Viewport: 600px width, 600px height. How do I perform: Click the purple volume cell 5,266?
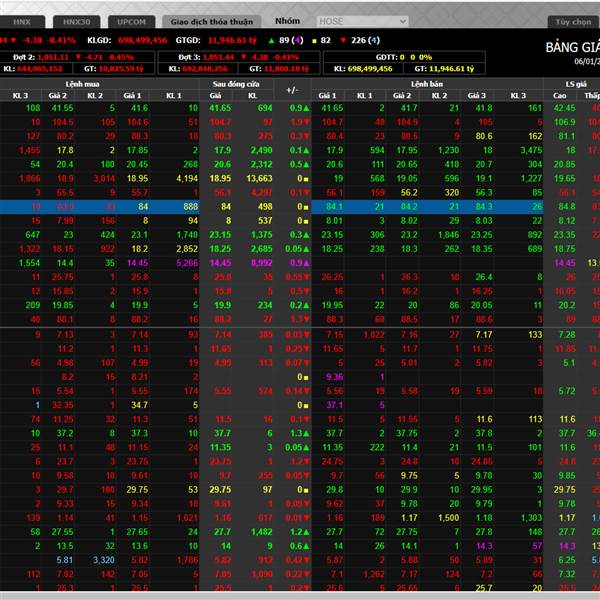(x=187, y=263)
